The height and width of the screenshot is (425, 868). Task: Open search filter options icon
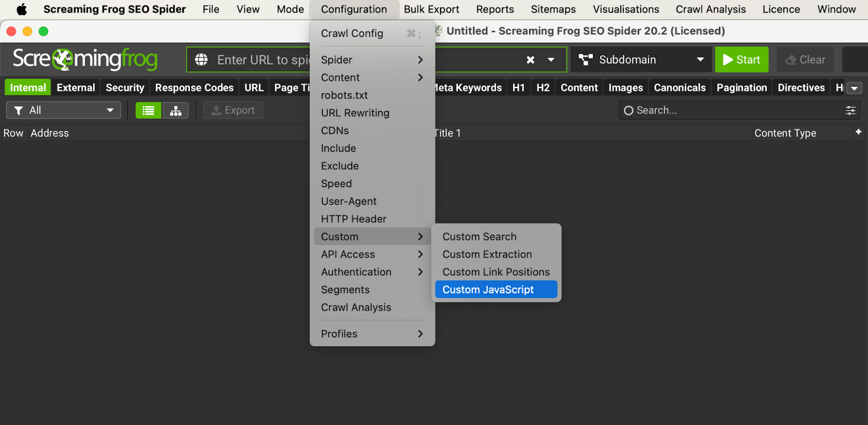[851, 111]
